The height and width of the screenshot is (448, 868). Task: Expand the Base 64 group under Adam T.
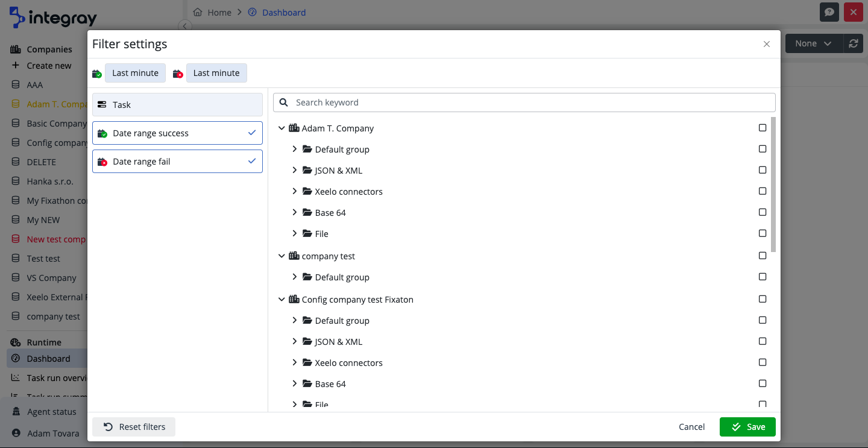coord(295,212)
